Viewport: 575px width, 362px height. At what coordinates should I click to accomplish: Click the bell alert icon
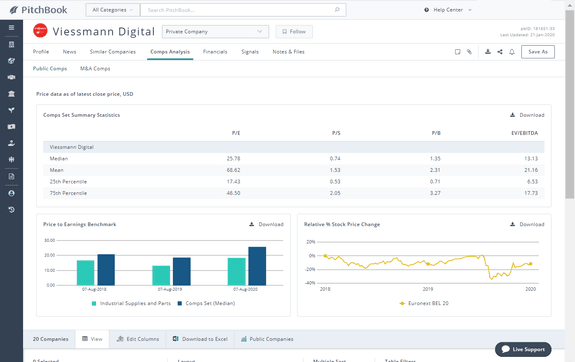tap(512, 52)
